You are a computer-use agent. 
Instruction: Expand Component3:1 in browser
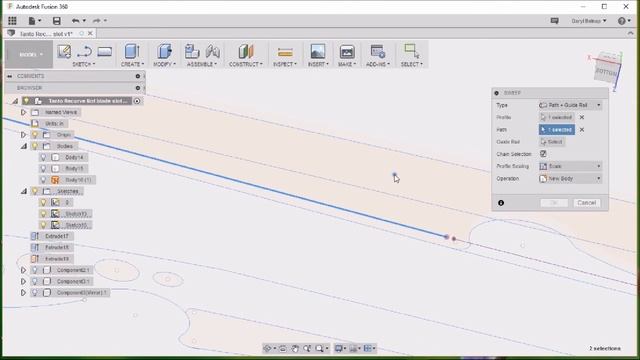23,281
